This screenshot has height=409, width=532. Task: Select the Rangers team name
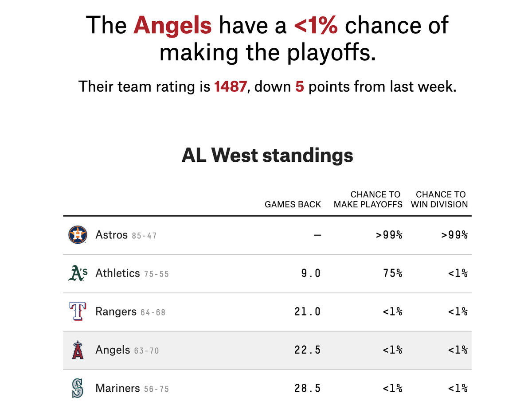(116, 312)
